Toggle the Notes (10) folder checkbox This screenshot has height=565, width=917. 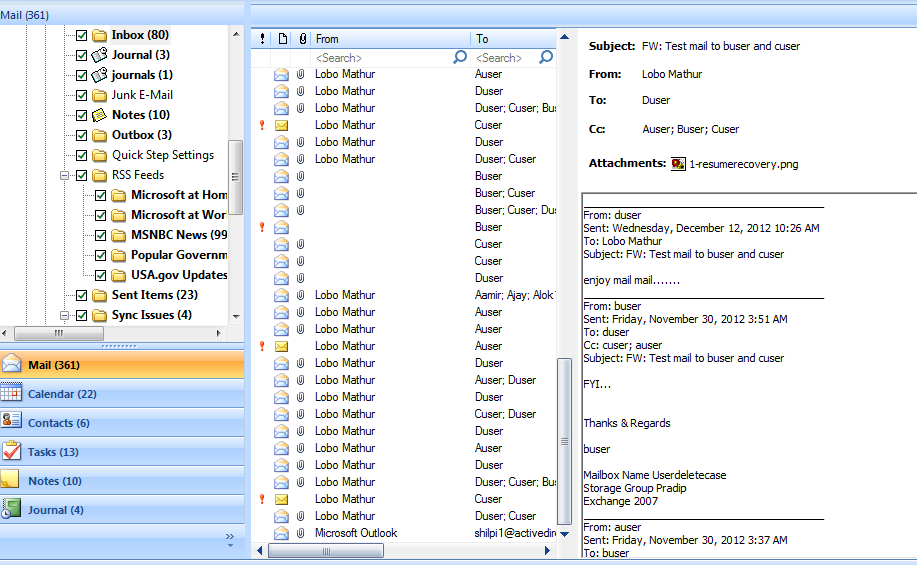82,115
